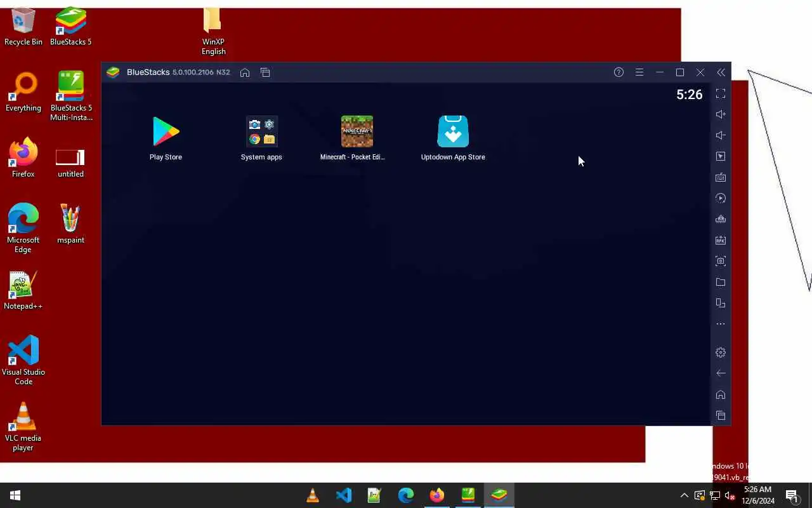Select WinXP English desktop folder

(213, 31)
